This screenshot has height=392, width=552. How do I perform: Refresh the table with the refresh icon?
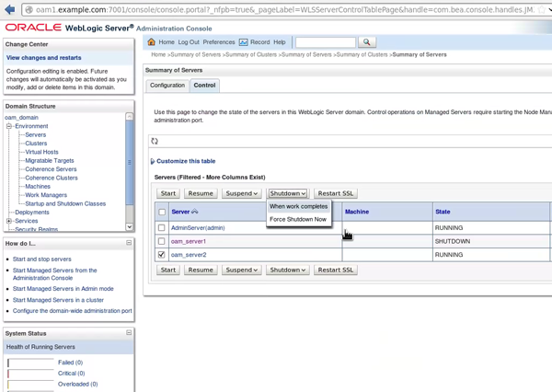click(x=155, y=141)
